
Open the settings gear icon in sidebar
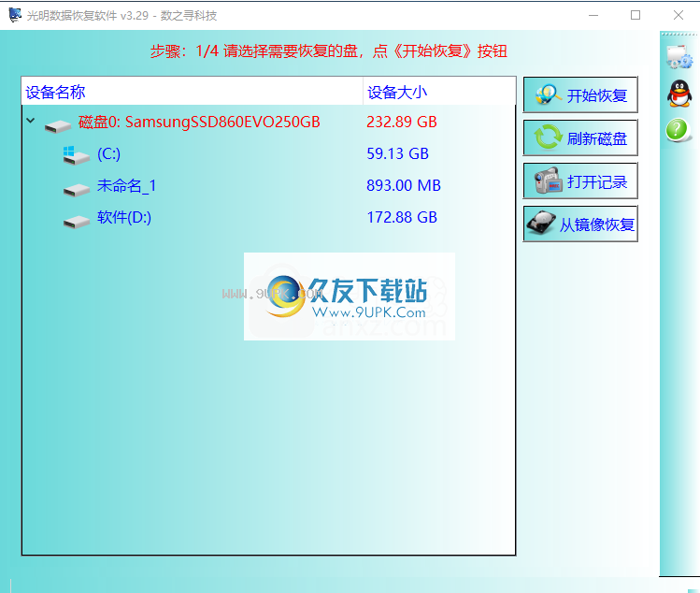point(679,57)
